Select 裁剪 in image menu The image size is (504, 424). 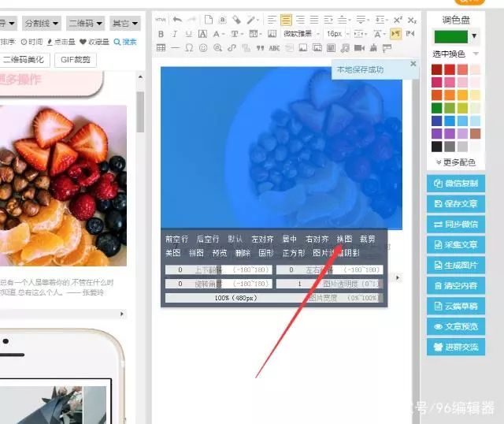tap(368, 239)
